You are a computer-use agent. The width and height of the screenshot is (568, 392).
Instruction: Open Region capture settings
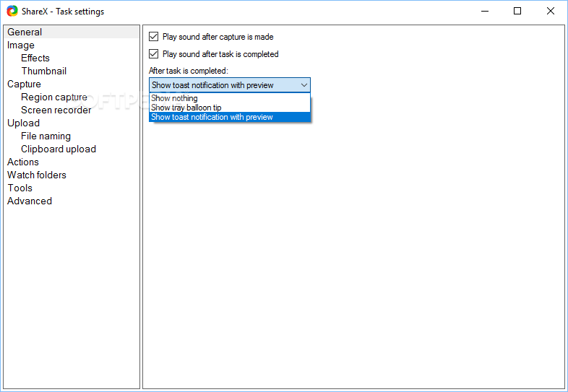pos(54,97)
